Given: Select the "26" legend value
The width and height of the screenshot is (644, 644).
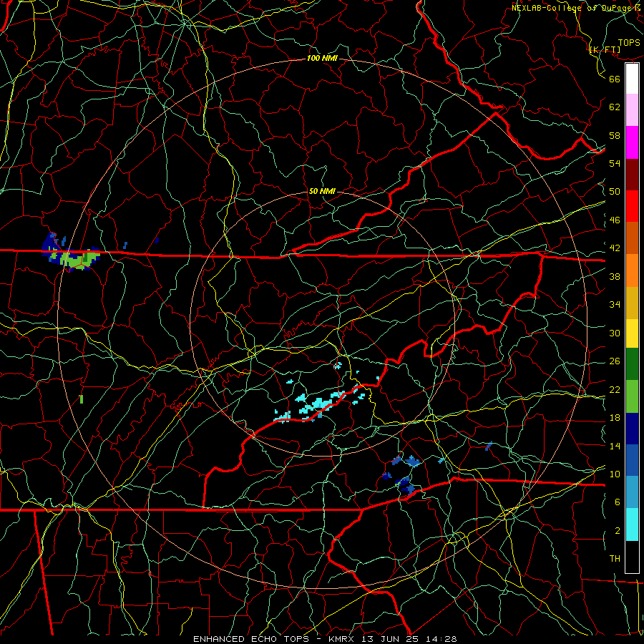Looking at the screenshot, I should tap(615, 361).
